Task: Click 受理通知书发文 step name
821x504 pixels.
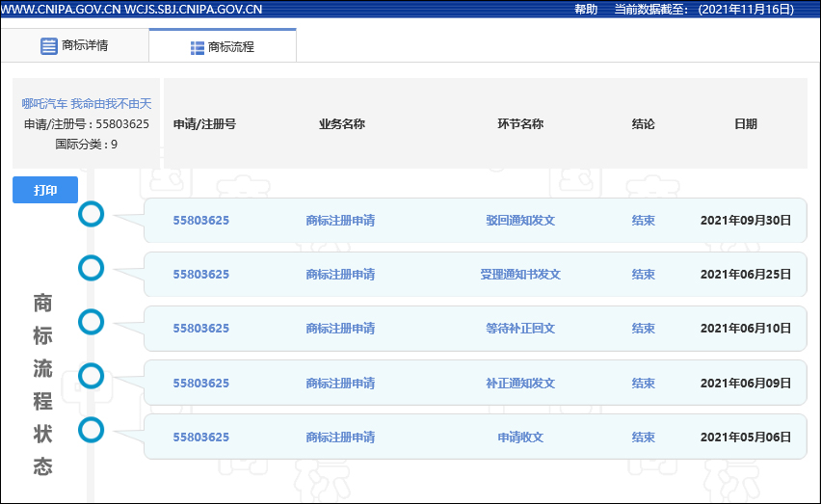Action: coord(520,275)
